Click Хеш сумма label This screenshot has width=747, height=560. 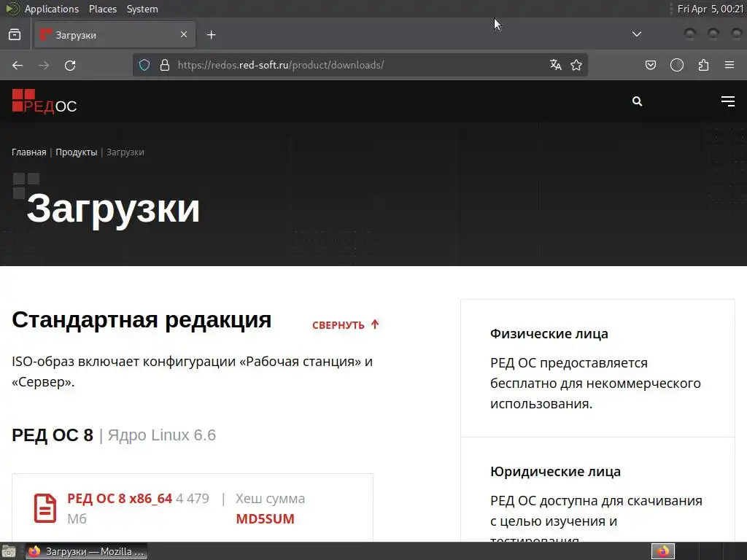[270, 499]
